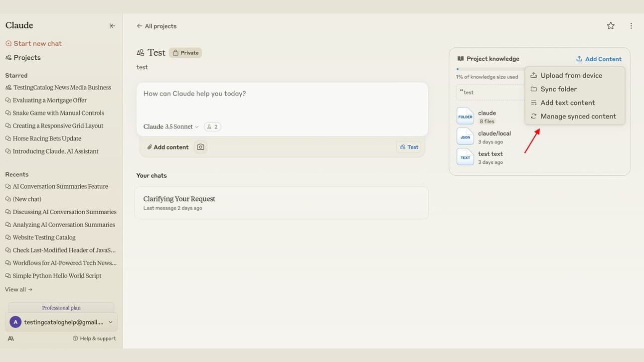The image size is (644, 362).
Task: Open the three-dot project options menu
Action: click(631, 26)
